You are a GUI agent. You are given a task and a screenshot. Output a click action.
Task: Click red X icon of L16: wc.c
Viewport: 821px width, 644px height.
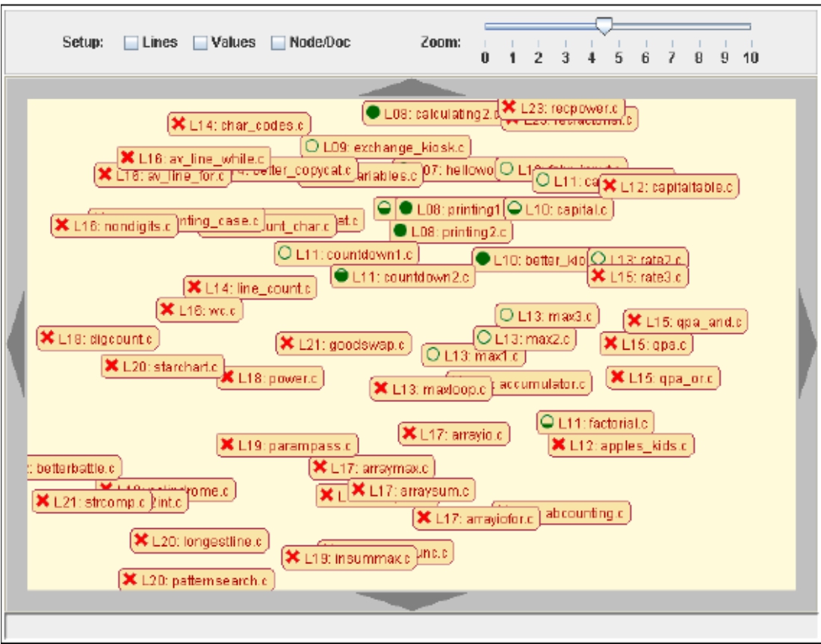[x=167, y=309]
